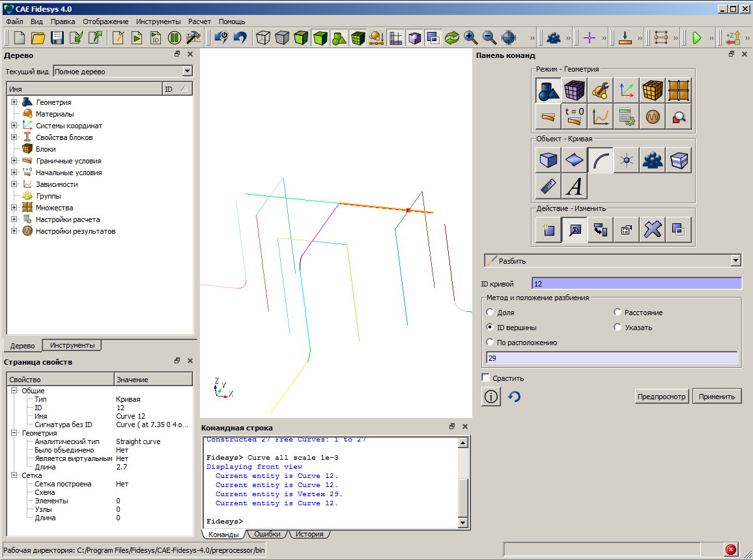Viewport: 753px width, 560px height.
Task: Collapse the Общие properties group
Action: (x=14, y=391)
